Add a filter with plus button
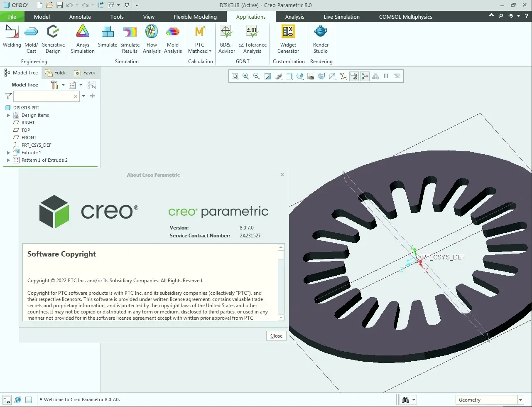The height and width of the screenshot is (407, 532). coord(93,96)
